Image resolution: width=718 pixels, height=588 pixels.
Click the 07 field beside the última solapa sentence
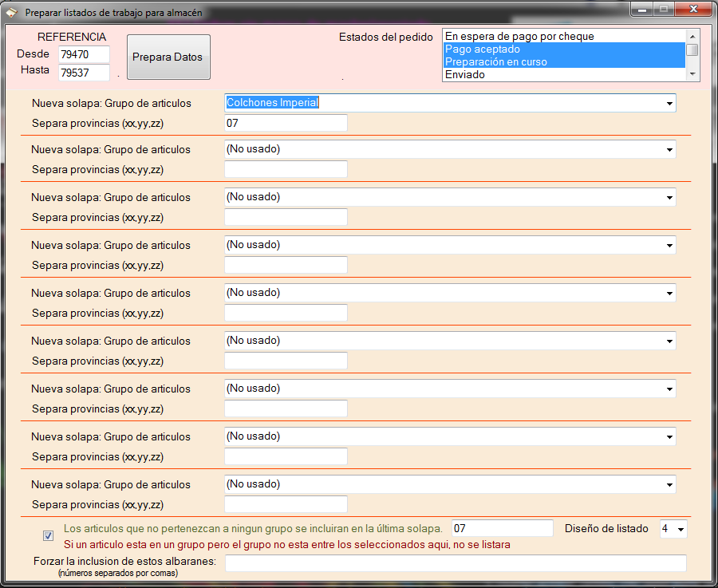pyautogui.click(x=503, y=528)
